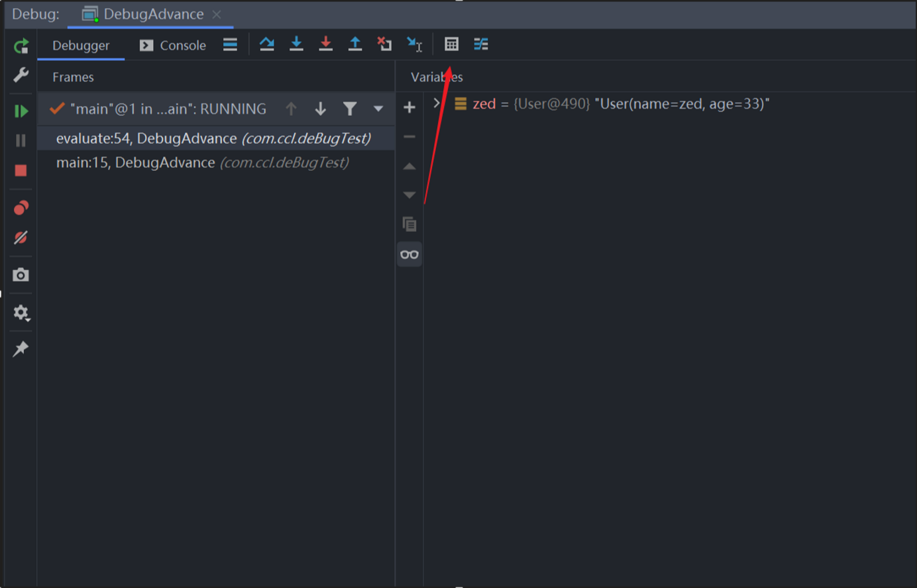Toggle show watches glasses icon
The width and height of the screenshot is (917, 588).
pos(409,254)
